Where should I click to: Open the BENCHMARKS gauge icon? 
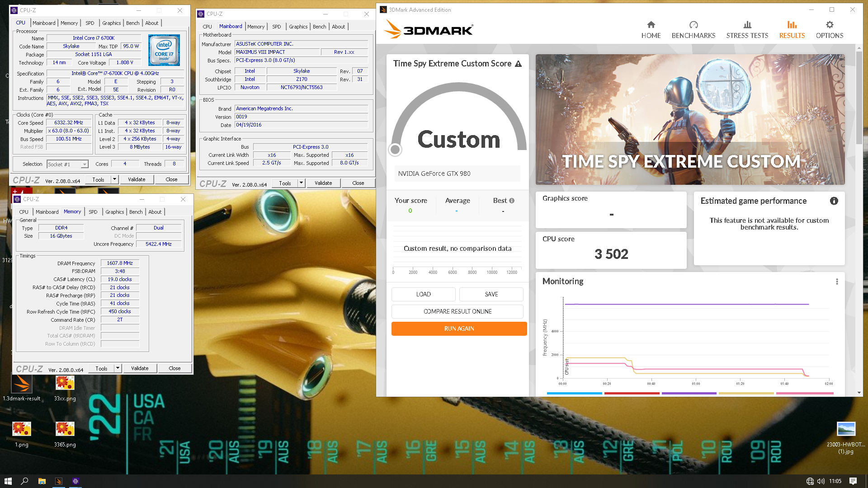(693, 25)
